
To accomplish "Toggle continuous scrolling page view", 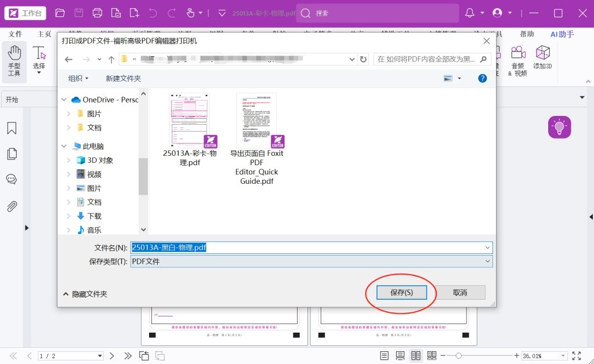I will [400, 355].
